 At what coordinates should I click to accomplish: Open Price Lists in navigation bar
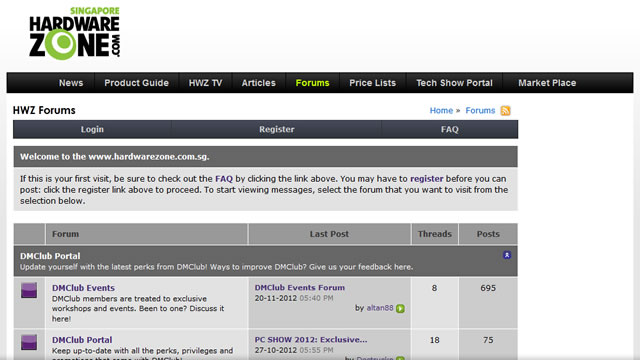[x=372, y=83]
